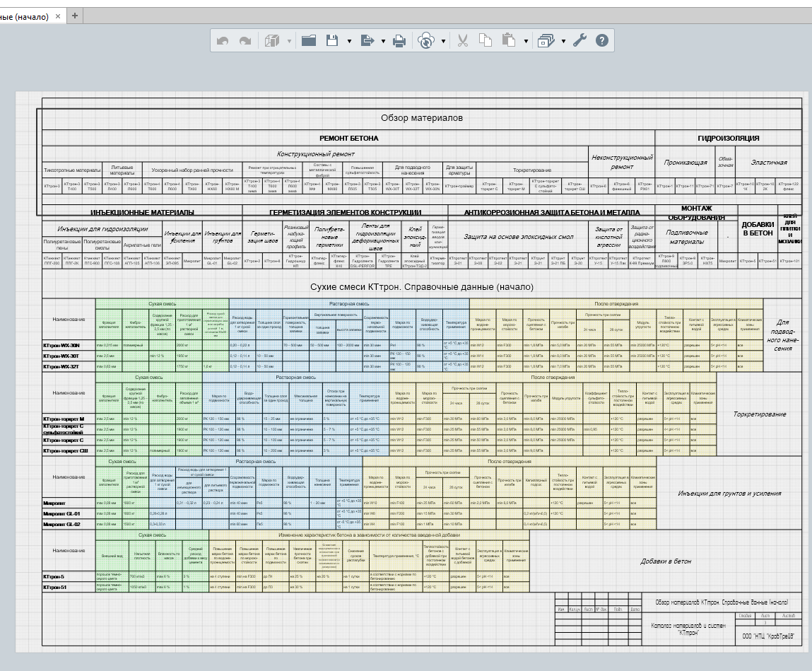This screenshot has height=671, width=812.
Task: Open help with the question mark icon
Action: point(601,41)
